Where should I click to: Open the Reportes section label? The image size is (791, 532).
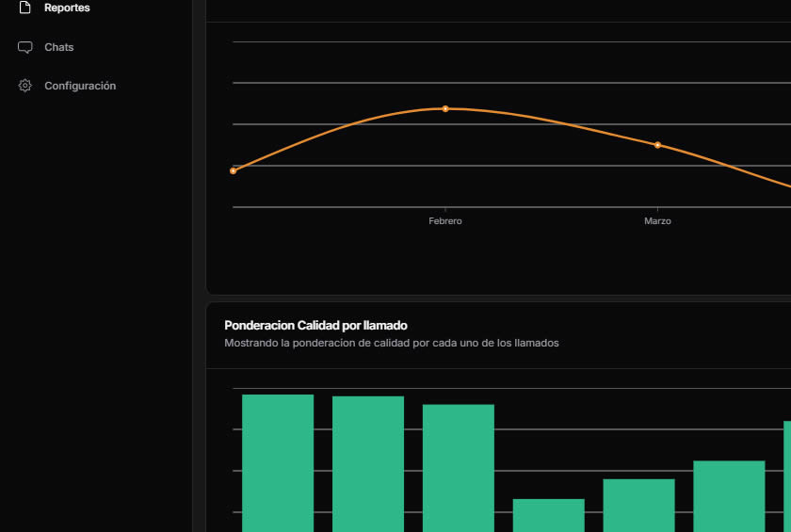[x=67, y=8]
